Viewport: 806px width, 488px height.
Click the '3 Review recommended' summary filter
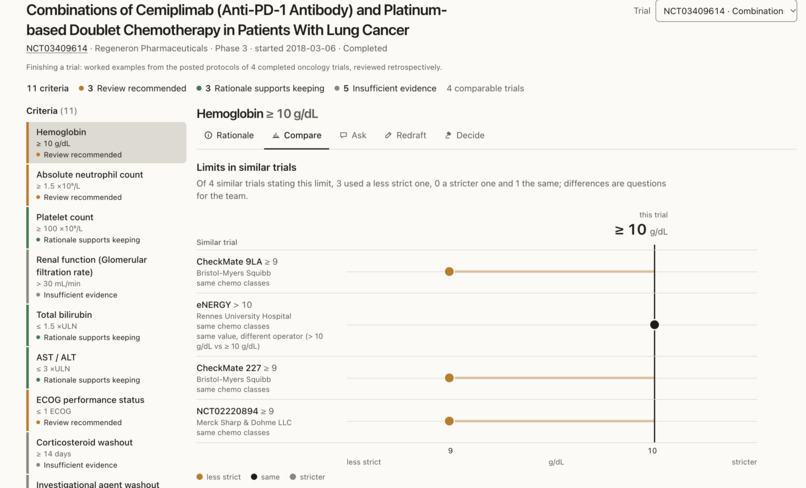tap(133, 88)
